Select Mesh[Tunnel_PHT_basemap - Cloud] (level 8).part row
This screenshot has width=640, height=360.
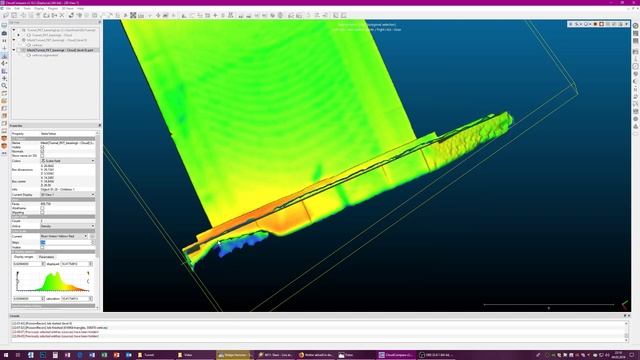(x=60, y=50)
